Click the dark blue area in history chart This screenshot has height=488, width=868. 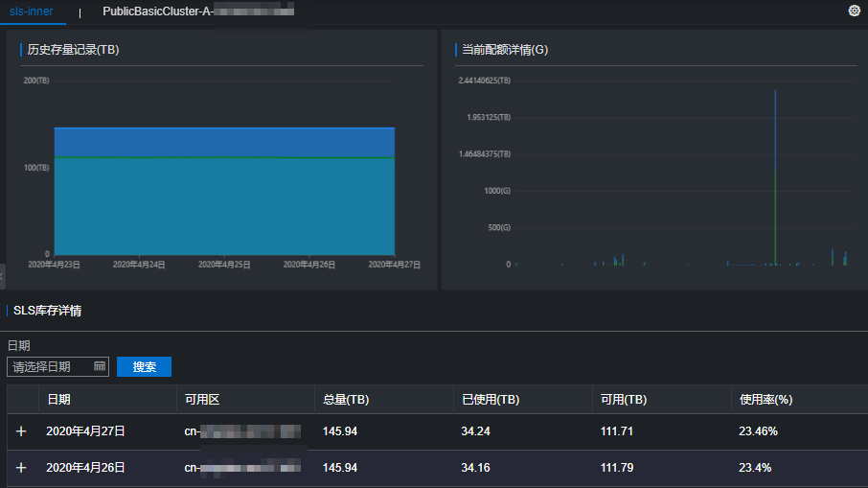pyautogui.click(x=224, y=142)
